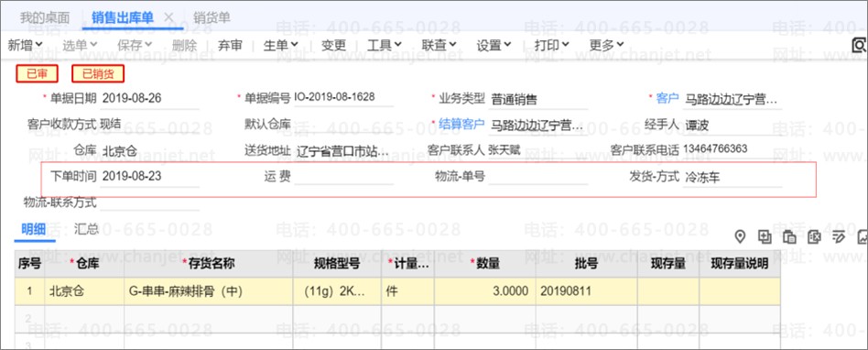Click the table cell G-串串-麻辣排骨（中）
The width and height of the screenshot is (868, 350).
(x=208, y=291)
